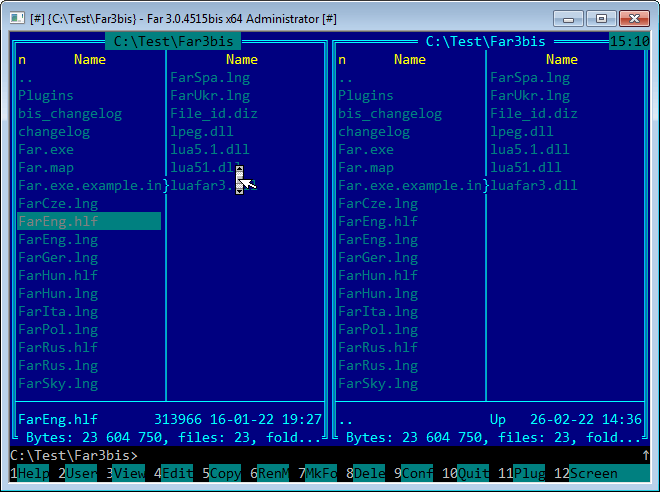Select FarIta.lng in left panel

click(58, 311)
